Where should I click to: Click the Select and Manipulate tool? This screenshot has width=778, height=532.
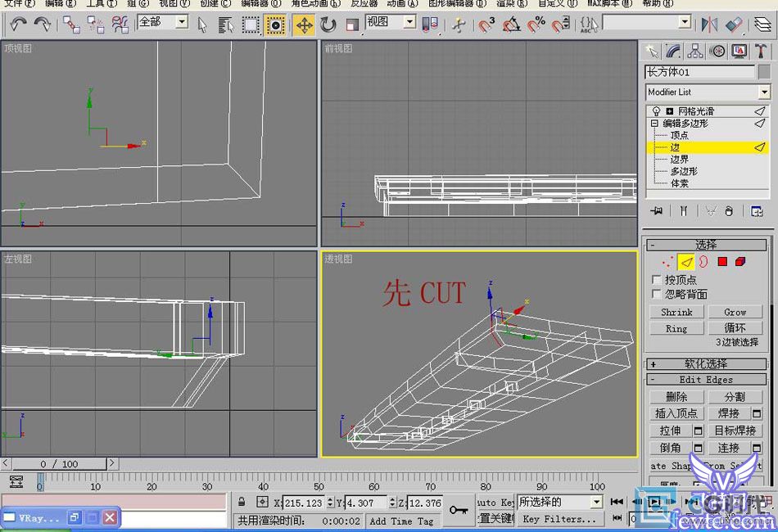click(459, 25)
